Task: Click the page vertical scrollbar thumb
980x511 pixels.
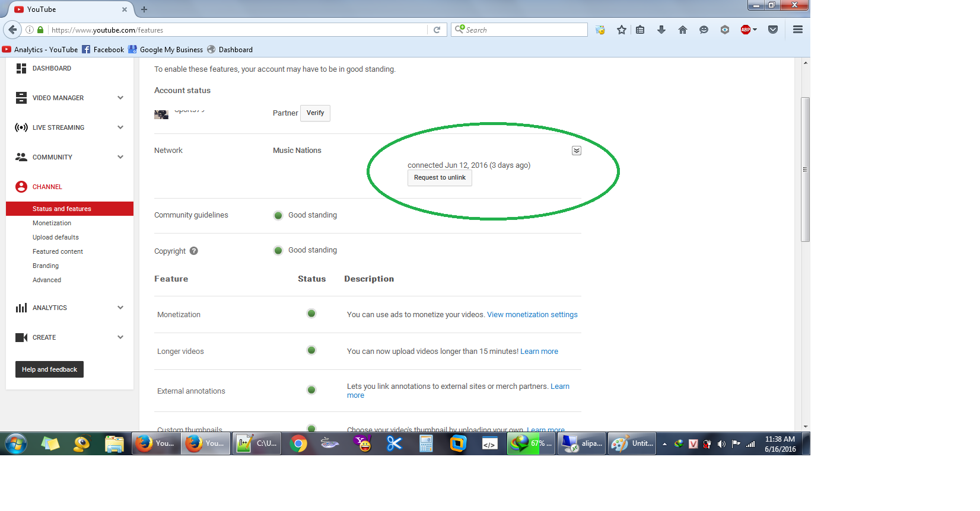Action: (805, 169)
